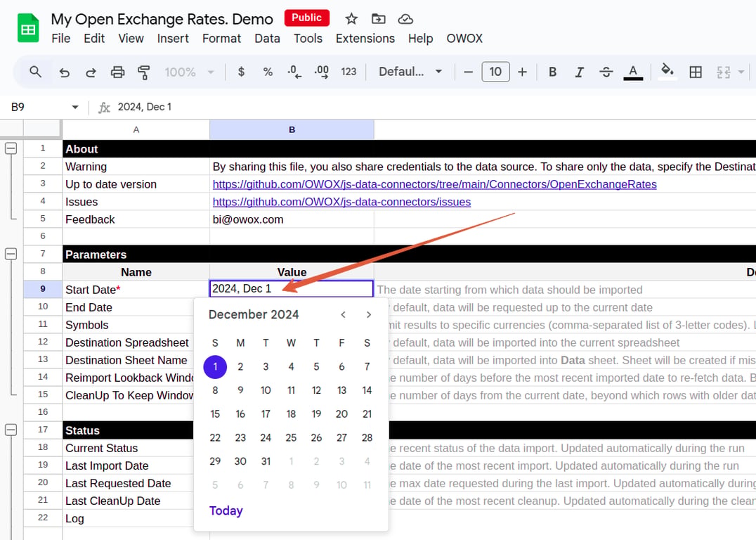Select column B header
The width and height of the screenshot is (756, 540).
coord(292,130)
